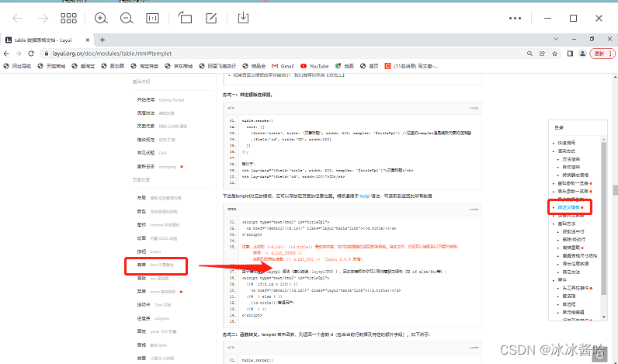
Task: Click the 导出任意数据 contents entry
Action: coord(575,264)
